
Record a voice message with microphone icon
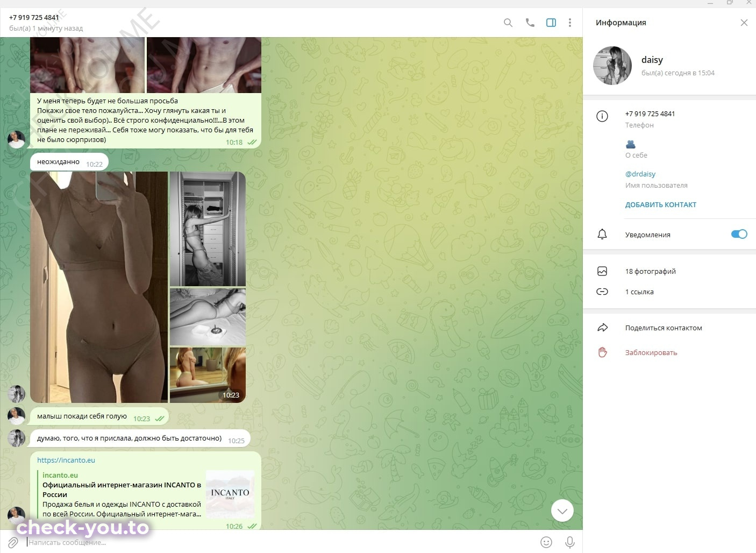(570, 542)
